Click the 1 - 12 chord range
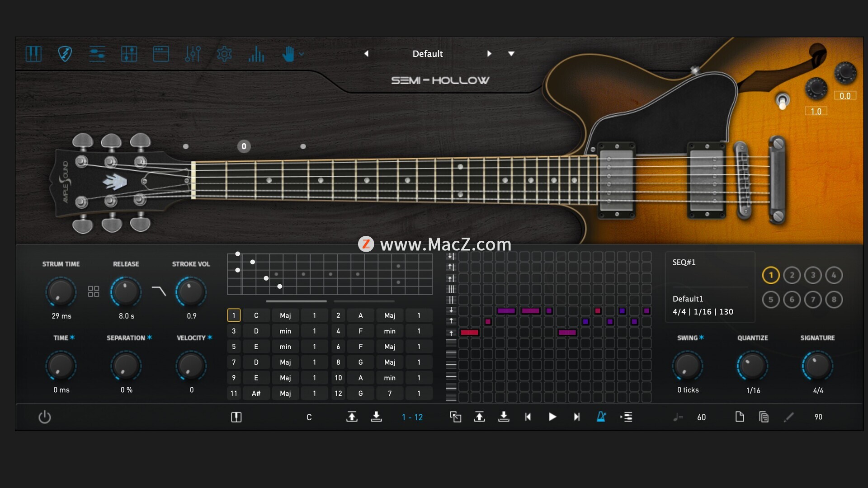This screenshot has height=488, width=868. [412, 418]
